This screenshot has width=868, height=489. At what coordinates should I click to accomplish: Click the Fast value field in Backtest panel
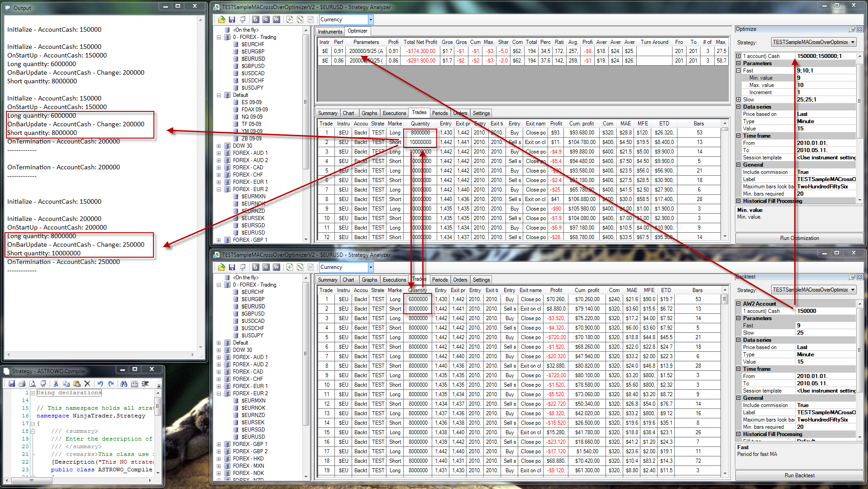point(825,326)
